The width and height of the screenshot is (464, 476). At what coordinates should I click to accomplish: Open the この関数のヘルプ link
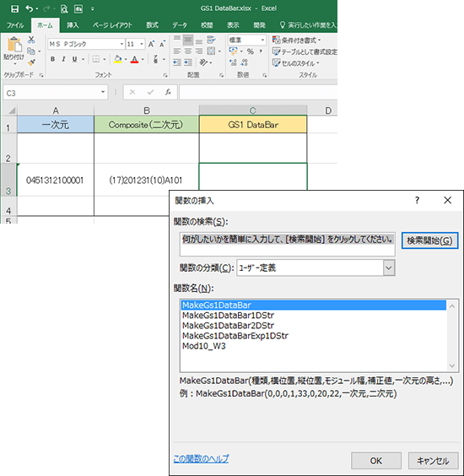click(x=201, y=458)
